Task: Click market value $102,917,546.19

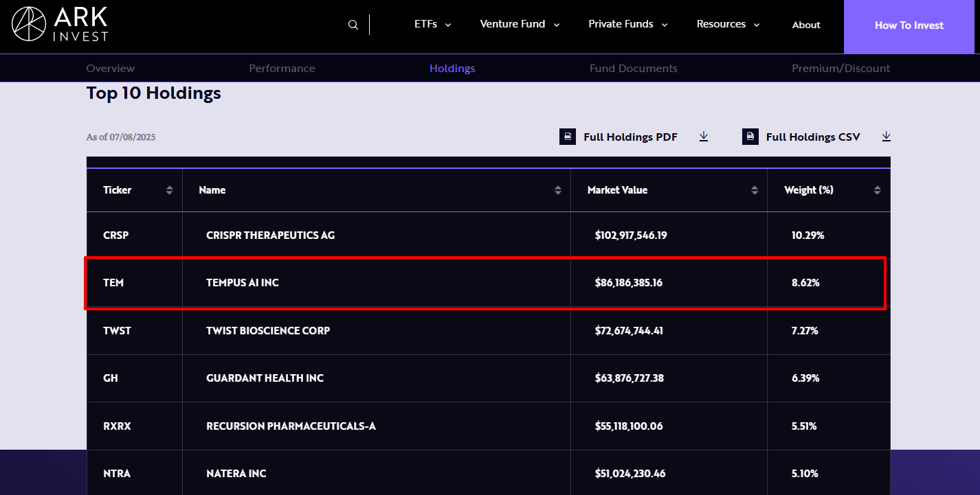Action: pos(631,235)
